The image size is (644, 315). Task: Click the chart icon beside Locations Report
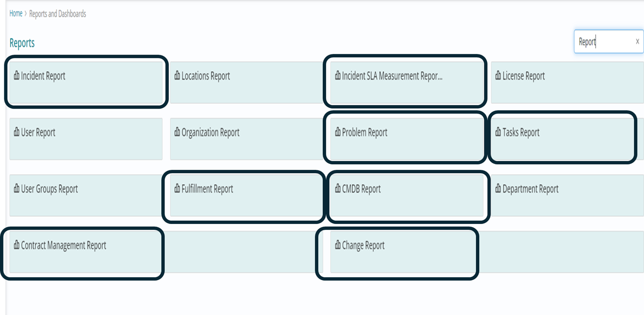(177, 76)
